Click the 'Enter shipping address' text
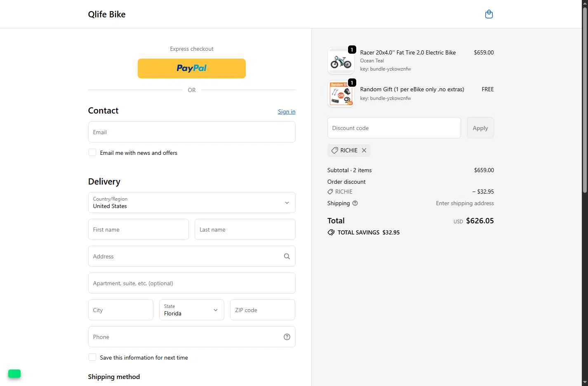Image resolution: width=588 pixels, height=386 pixels. coord(465,203)
